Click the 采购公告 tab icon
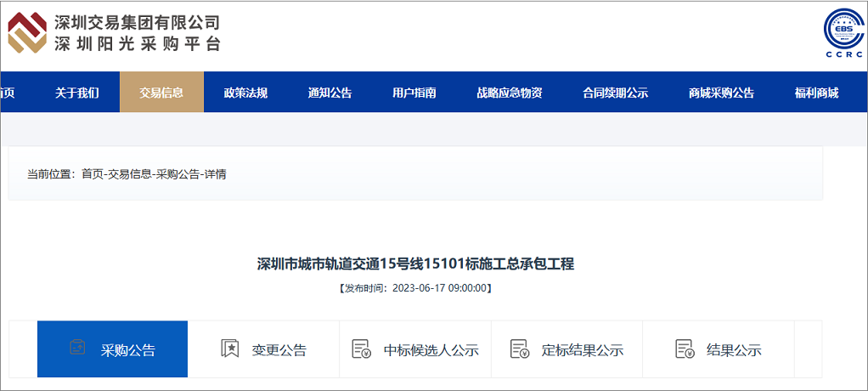 (77, 348)
